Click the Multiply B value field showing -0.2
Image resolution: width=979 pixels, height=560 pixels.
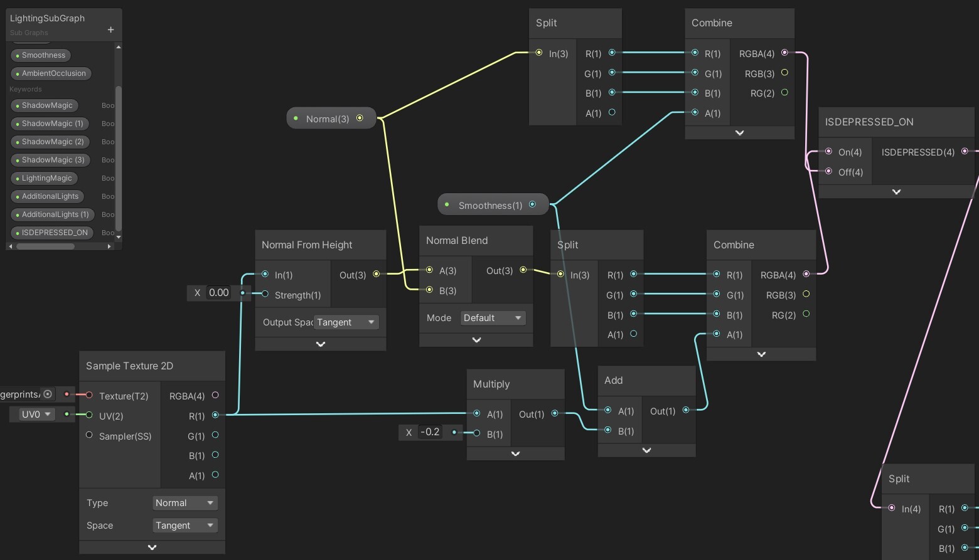pos(430,432)
